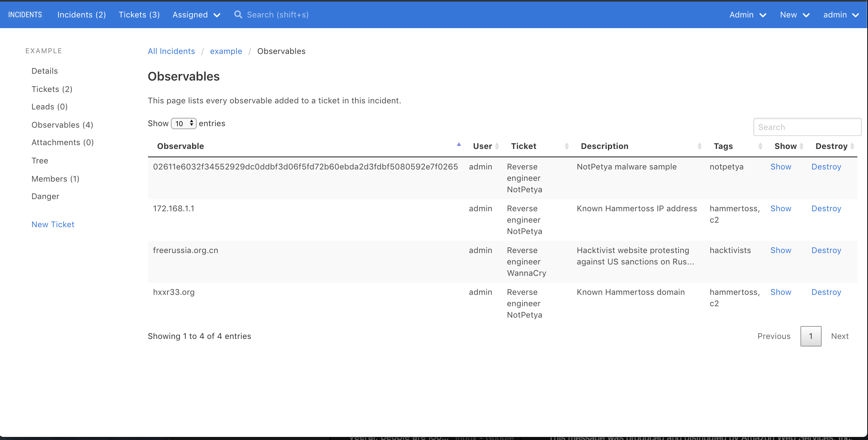Show the 172.168.1.1 observable
Image resolution: width=868 pixels, height=440 pixels.
click(781, 209)
